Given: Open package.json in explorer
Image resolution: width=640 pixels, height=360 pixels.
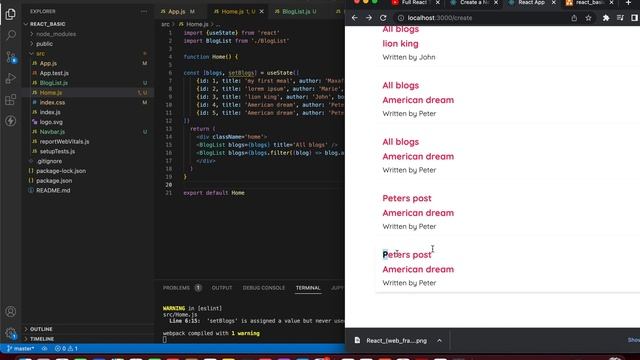Looking at the screenshot, I should coord(54,181).
